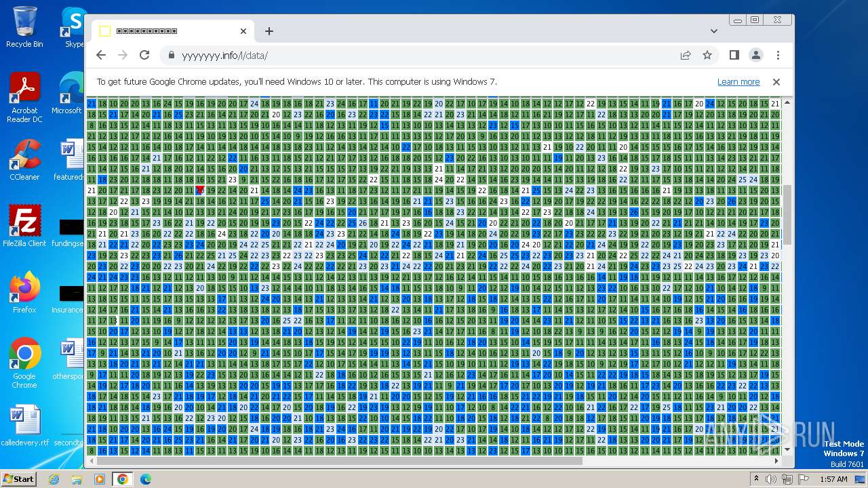Click the scroll-left arrow at page bottom
868x488 pixels.
pyautogui.click(x=92, y=461)
